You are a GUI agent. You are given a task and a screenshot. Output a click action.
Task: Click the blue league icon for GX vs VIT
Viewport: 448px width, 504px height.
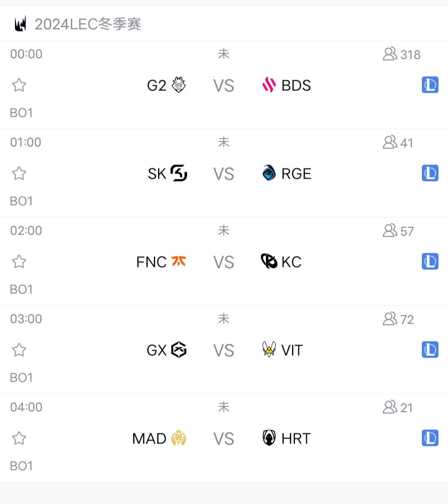(x=430, y=350)
